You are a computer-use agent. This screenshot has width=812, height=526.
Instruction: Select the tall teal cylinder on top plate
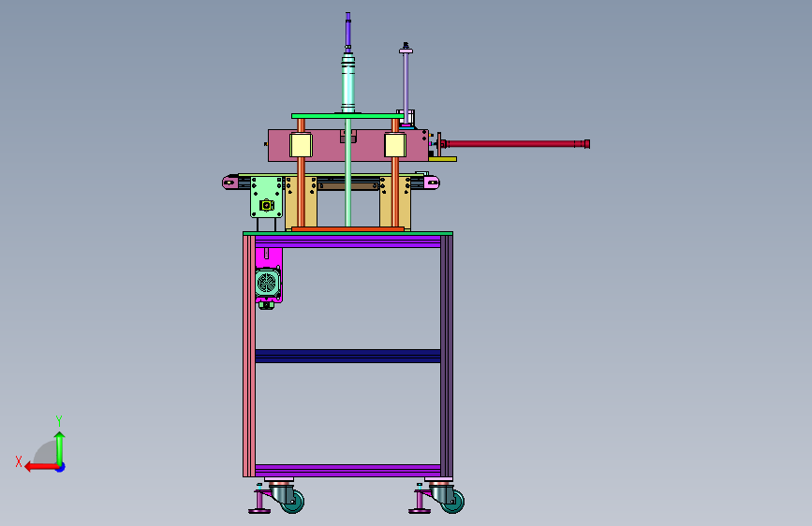348,81
